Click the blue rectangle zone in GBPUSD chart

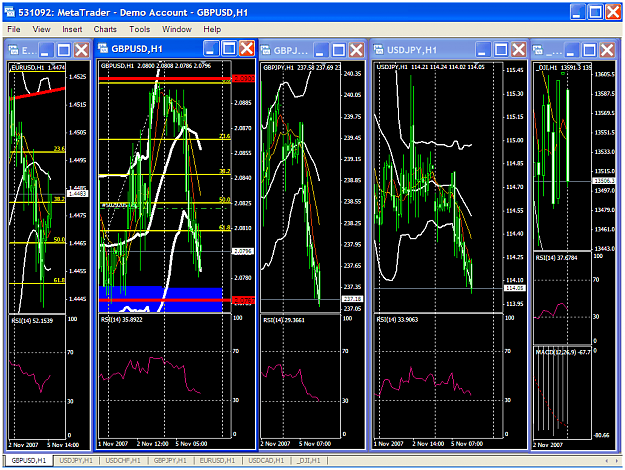pyautogui.click(x=161, y=299)
